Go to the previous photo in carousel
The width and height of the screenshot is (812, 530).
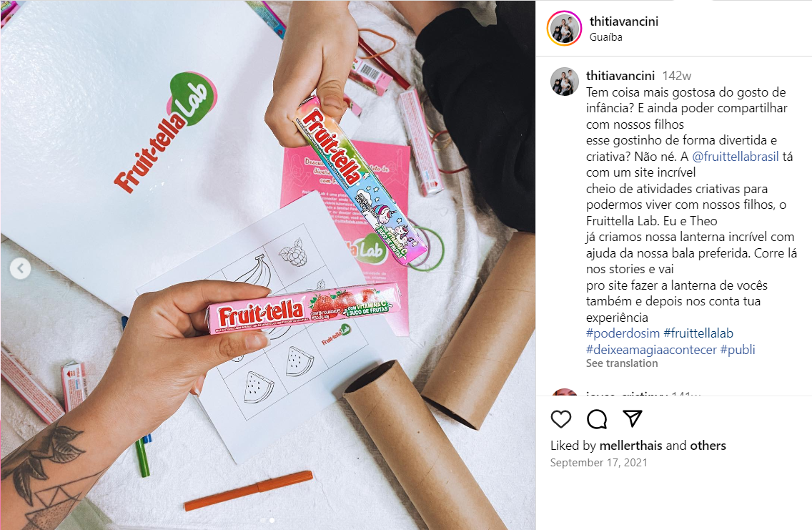pyautogui.click(x=21, y=268)
